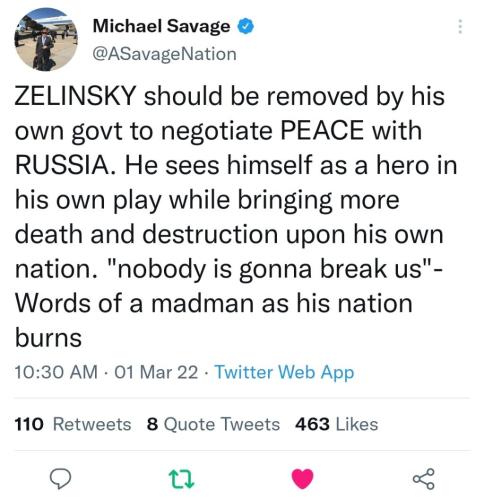The height and width of the screenshot is (500, 484).
Task: Click the number 110 in the stats row
Action: [x=29, y=424]
